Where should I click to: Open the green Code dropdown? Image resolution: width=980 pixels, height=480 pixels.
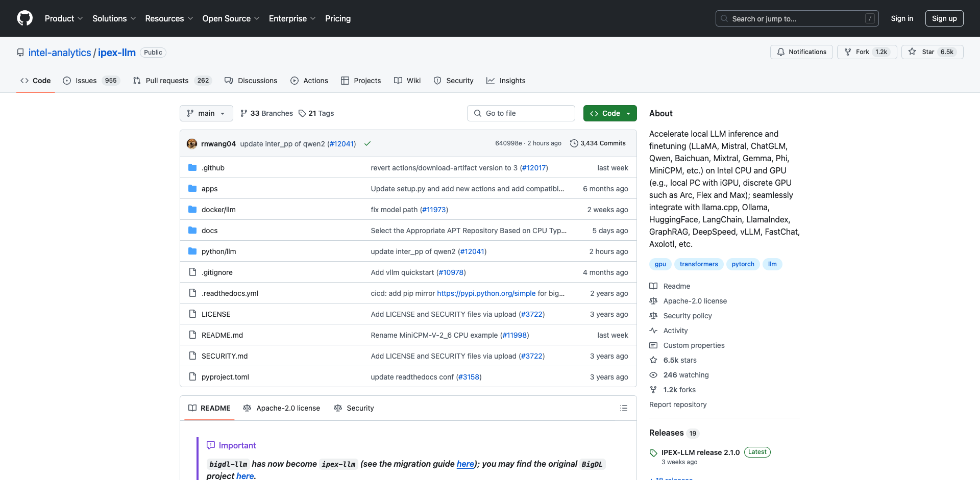coord(610,113)
